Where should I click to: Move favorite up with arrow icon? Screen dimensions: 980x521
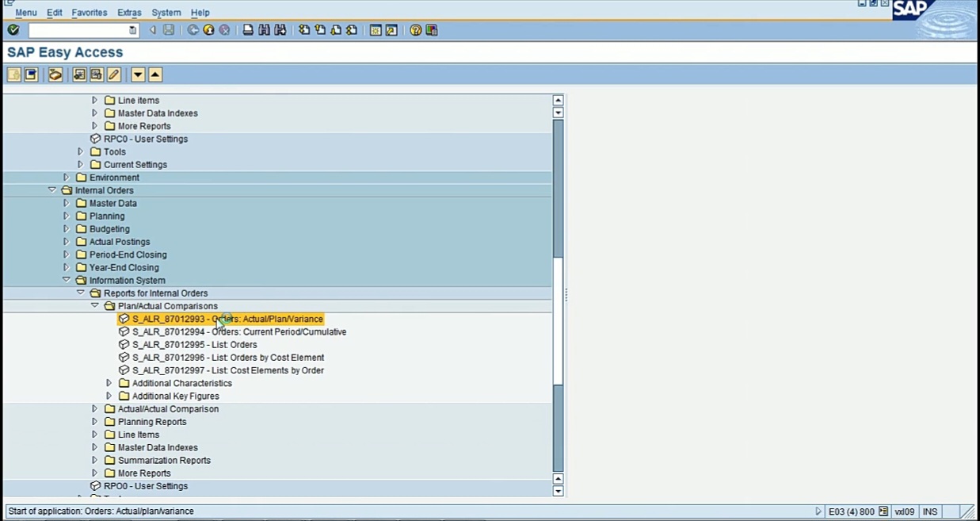pos(155,75)
